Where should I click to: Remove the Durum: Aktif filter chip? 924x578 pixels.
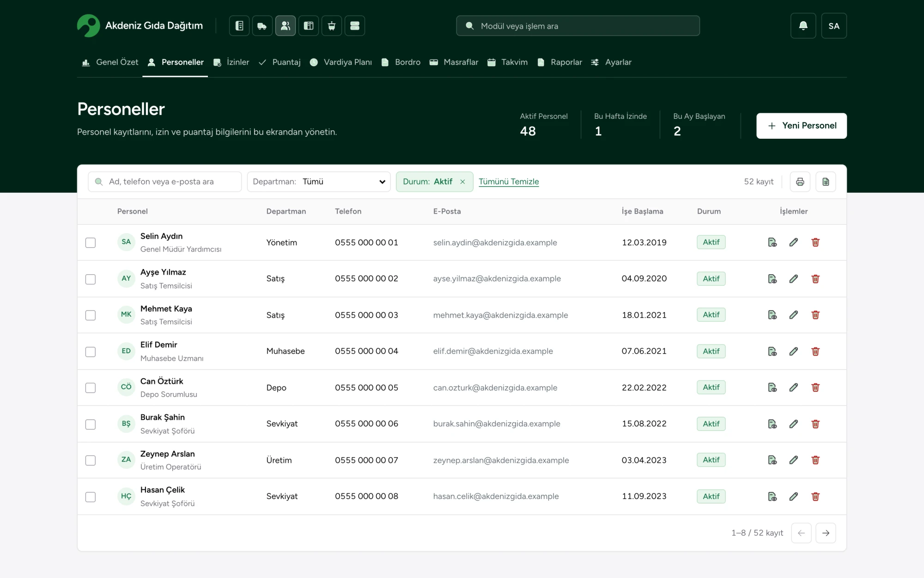click(462, 182)
